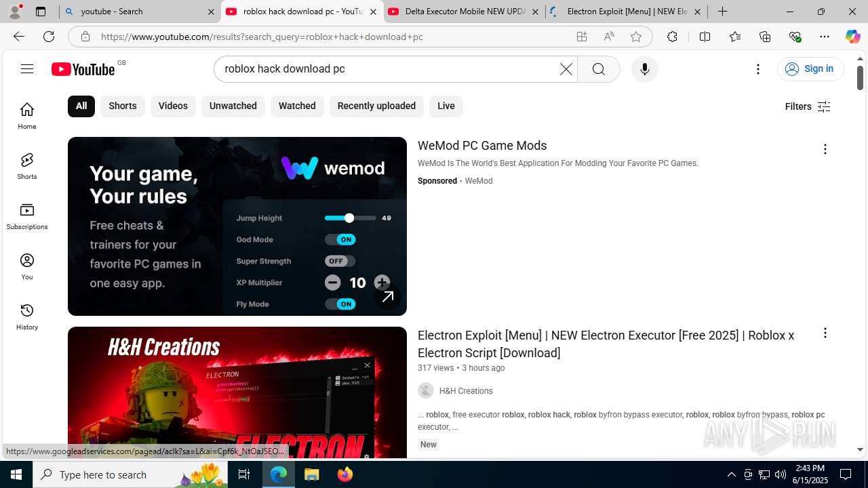Toggle split screen icon
868x488 pixels.
pyautogui.click(x=705, y=37)
